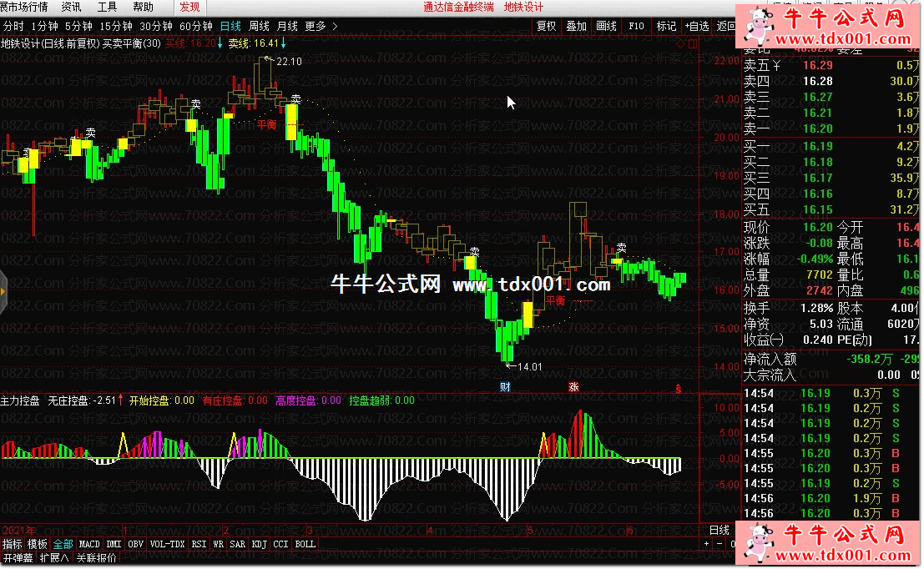This screenshot has width=924, height=569.
Task: Select the BOLL indicator tab
Action: (x=305, y=544)
